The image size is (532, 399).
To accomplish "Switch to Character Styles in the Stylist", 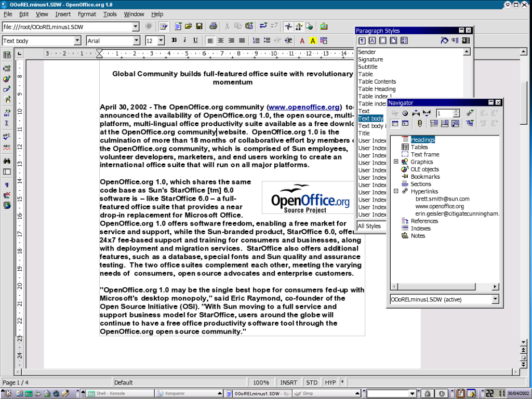I will 372,41.
